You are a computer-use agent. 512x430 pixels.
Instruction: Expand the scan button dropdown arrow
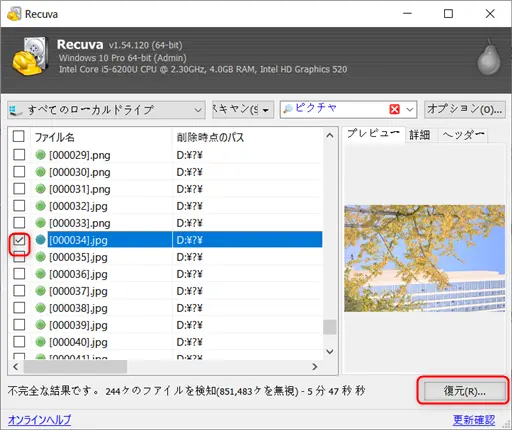point(266,110)
